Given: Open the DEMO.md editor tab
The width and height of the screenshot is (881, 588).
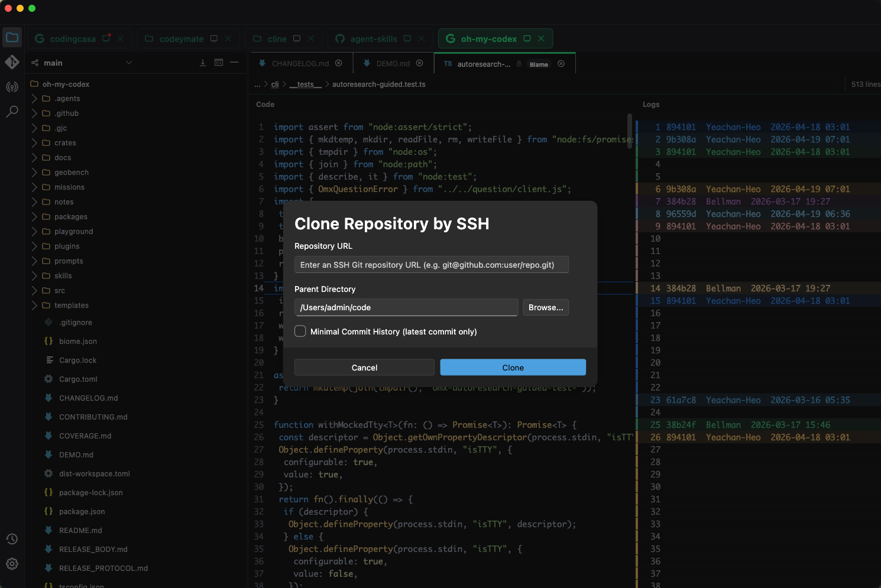Looking at the screenshot, I should click(393, 63).
